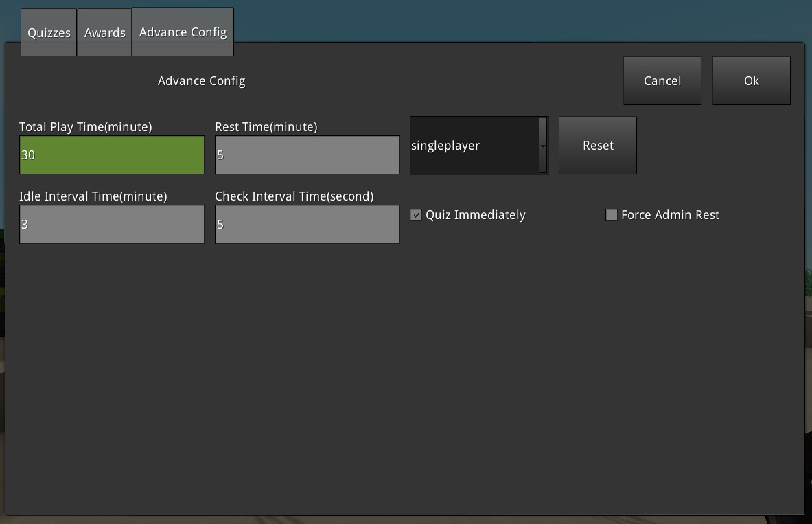This screenshot has width=812, height=524.
Task: Click into the Total Play Time field
Action: point(111,155)
